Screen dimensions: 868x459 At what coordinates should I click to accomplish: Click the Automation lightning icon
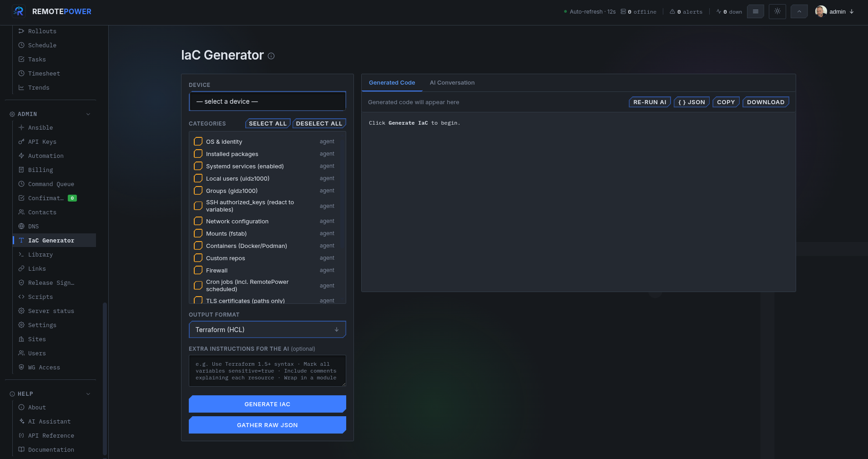tap(21, 156)
